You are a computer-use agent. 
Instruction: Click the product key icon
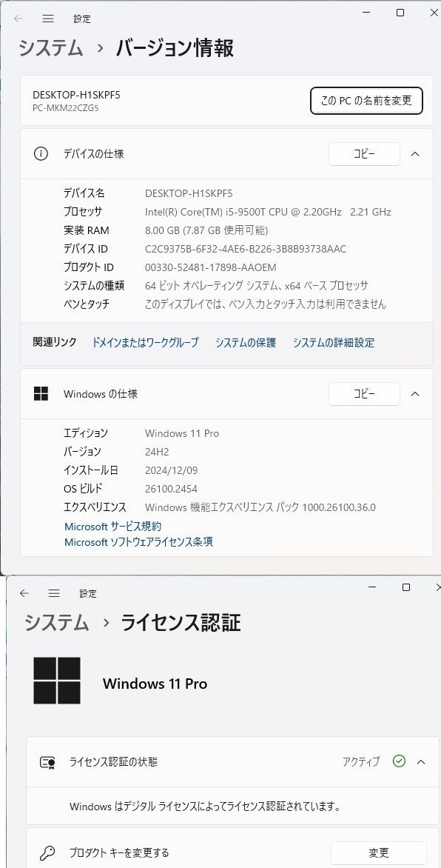(x=47, y=852)
